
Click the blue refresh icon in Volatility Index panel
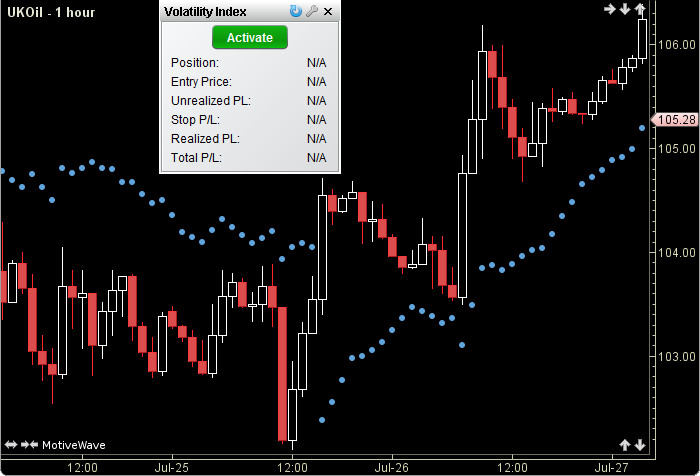click(296, 11)
